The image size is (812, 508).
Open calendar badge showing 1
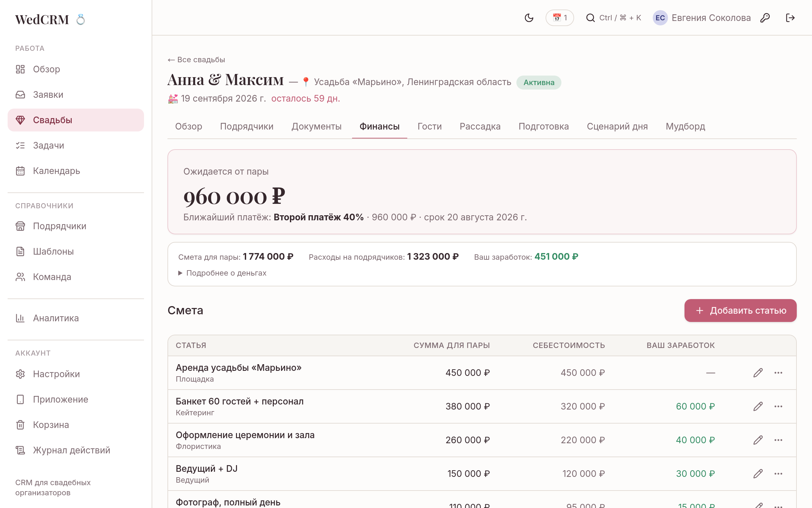point(560,18)
